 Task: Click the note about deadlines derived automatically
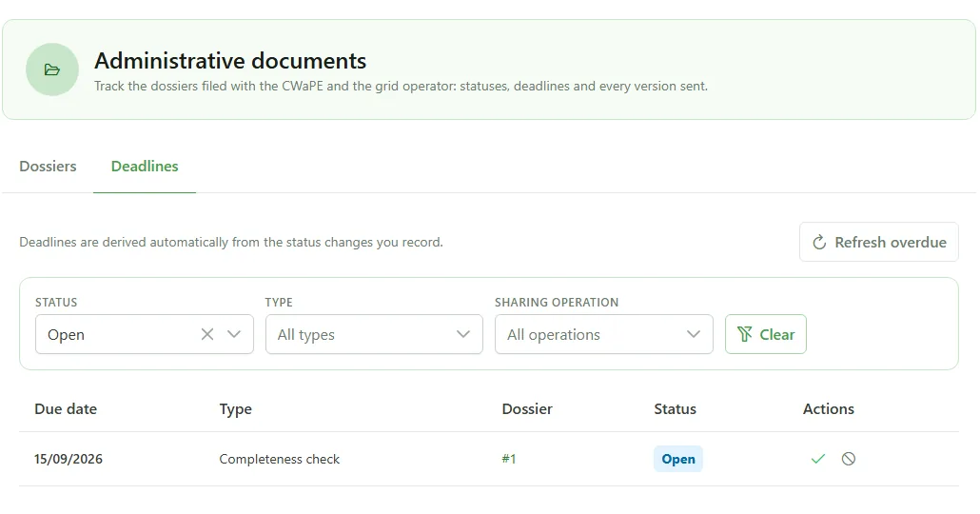click(231, 242)
